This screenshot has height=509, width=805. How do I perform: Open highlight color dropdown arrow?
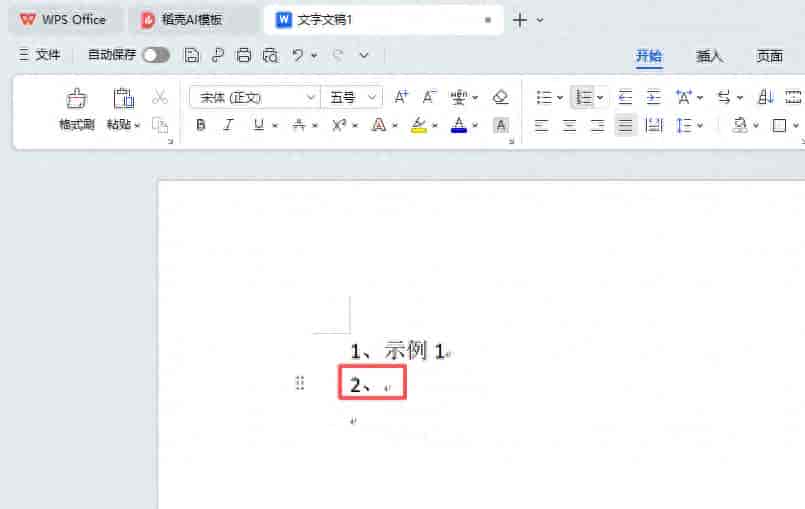[x=435, y=125]
